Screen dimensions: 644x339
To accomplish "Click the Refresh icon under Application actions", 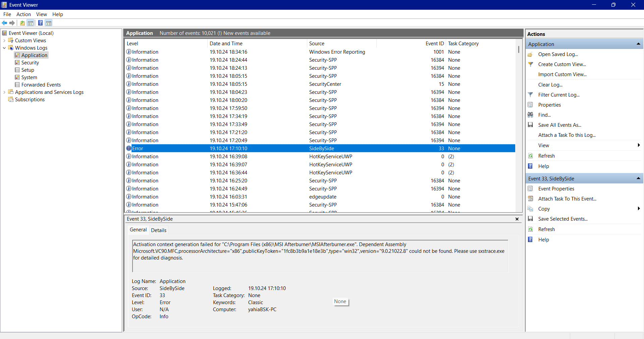I will point(530,156).
